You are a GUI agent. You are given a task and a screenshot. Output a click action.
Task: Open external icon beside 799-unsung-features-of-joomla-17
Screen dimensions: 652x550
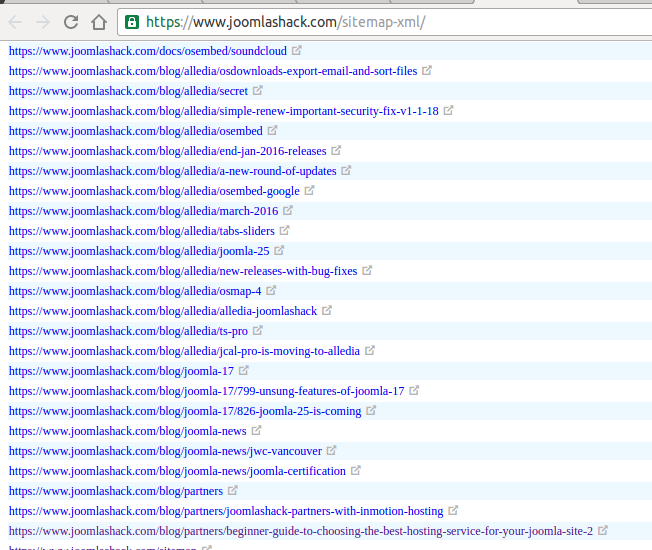point(414,390)
